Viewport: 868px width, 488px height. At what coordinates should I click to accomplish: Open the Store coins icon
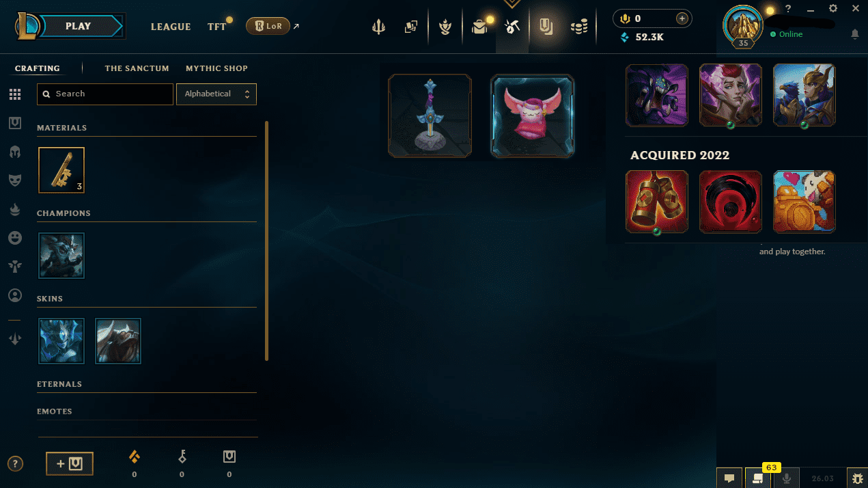coord(579,27)
